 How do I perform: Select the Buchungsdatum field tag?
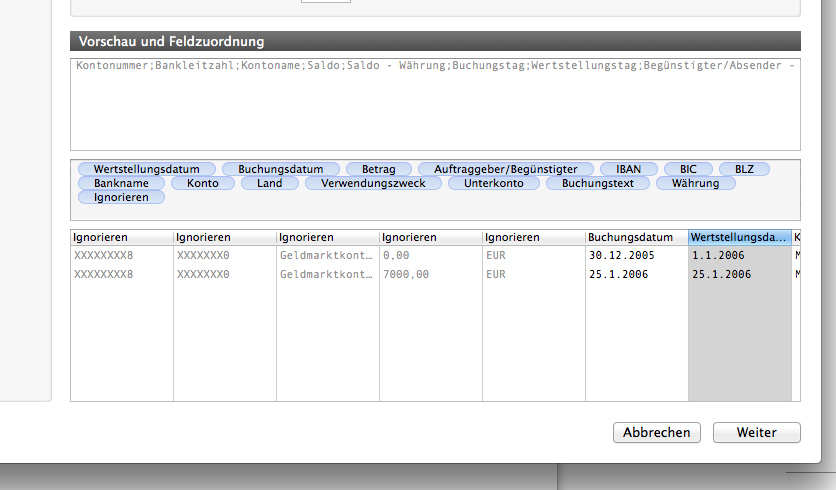click(x=280, y=169)
